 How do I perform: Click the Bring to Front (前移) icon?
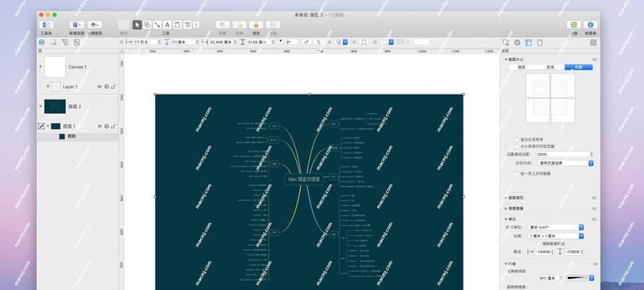point(222,25)
